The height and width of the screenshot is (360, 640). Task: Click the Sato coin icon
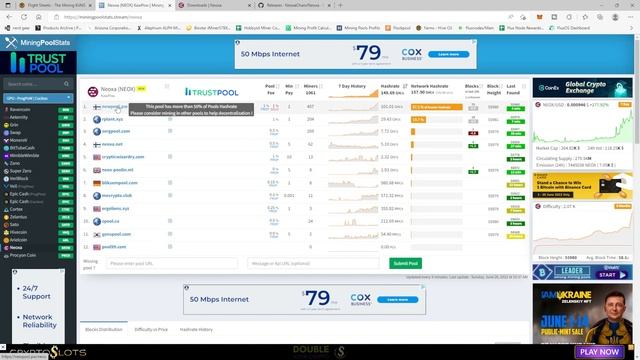pos(6,224)
